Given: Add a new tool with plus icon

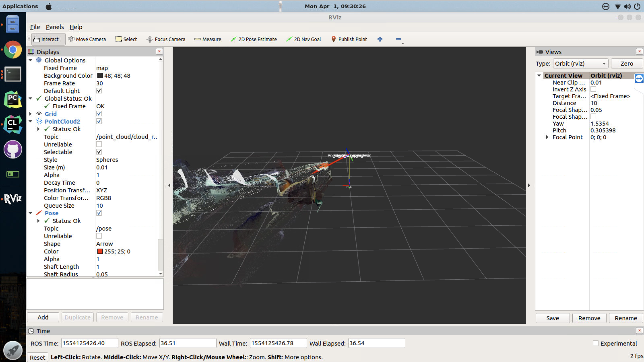Looking at the screenshot, I should click(380, 39).
